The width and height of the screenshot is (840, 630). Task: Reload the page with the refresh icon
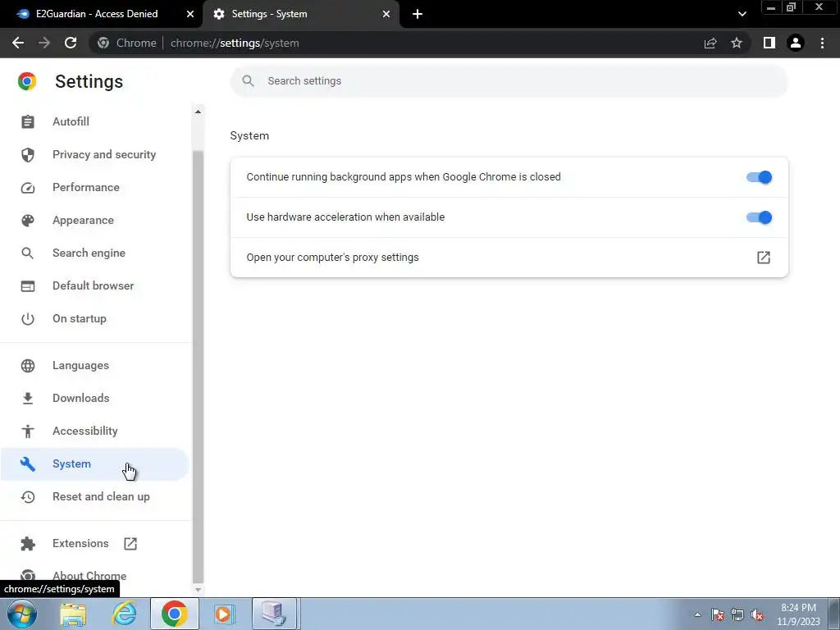[x=71, y=43]
